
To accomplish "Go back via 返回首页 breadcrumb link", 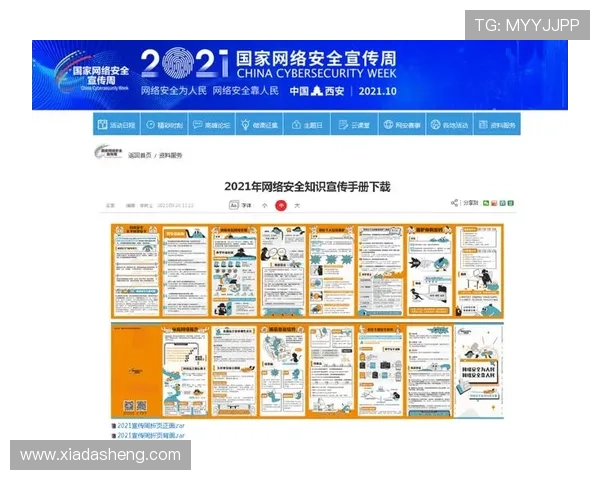I will click(x=139, y=155).
